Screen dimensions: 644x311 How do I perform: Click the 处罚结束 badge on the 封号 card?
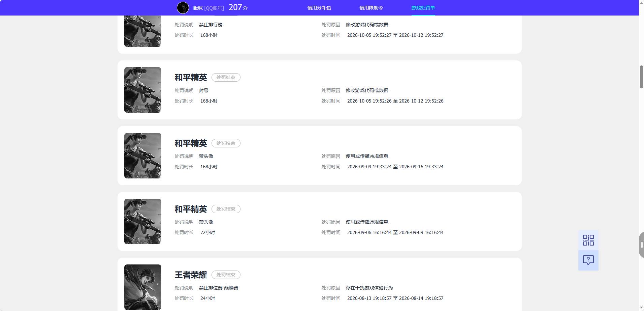click(226, 77)
